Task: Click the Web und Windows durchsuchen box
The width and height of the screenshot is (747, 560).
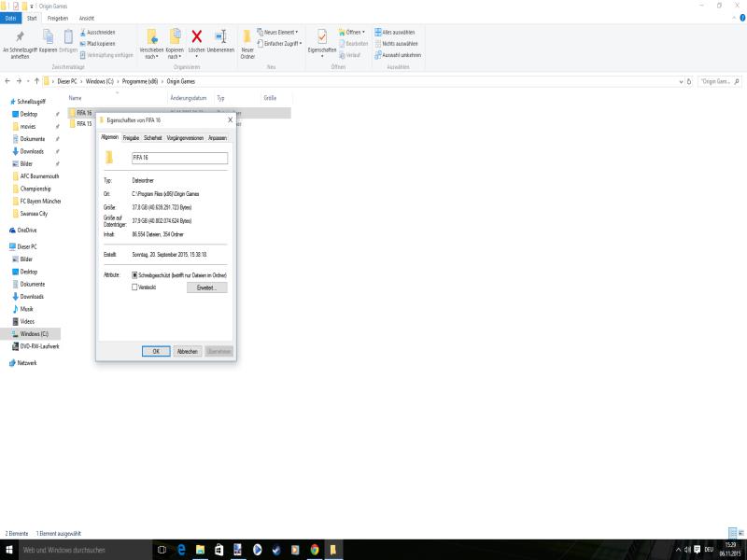Action: click(86, 550)
